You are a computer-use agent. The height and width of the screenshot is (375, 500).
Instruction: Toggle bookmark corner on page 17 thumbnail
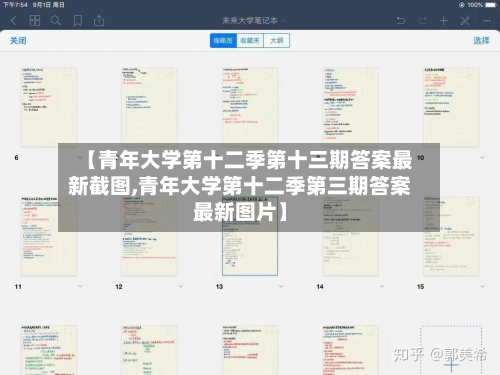(x=170, y=330)
